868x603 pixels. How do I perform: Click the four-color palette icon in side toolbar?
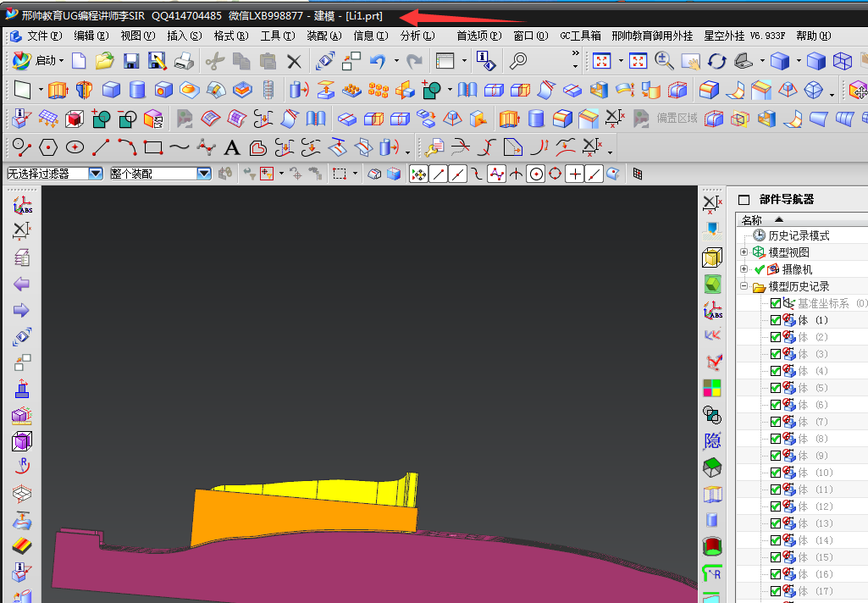[712, 388]
